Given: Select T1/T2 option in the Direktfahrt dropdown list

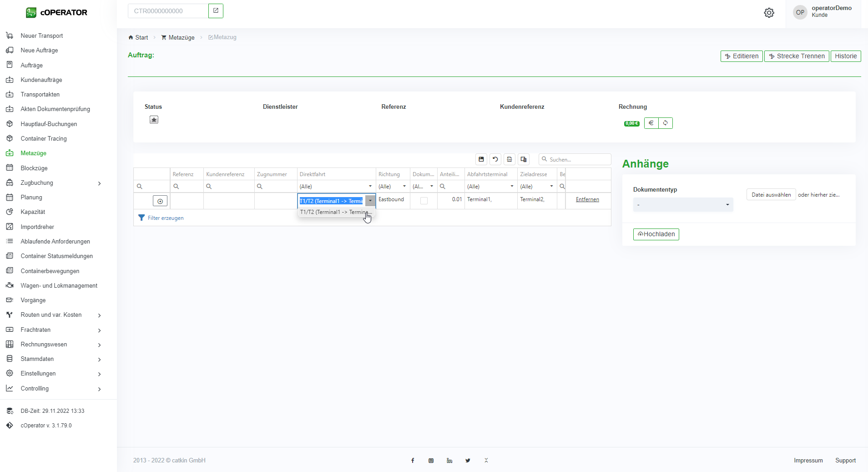Looking at the screenshot, I should pyautogui.click(x=336, y=212).
